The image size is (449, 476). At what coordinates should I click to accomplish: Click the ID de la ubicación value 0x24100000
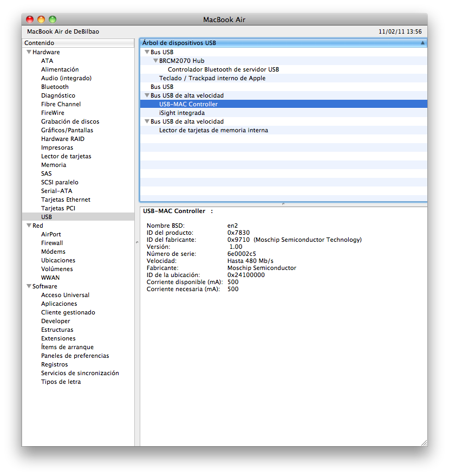tap(246, 275)
